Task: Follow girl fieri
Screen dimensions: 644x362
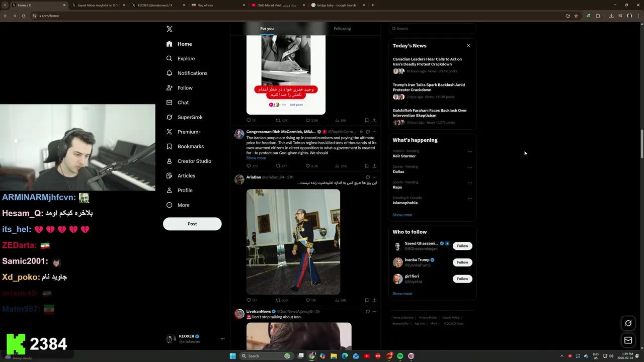Action: (462, 279)
